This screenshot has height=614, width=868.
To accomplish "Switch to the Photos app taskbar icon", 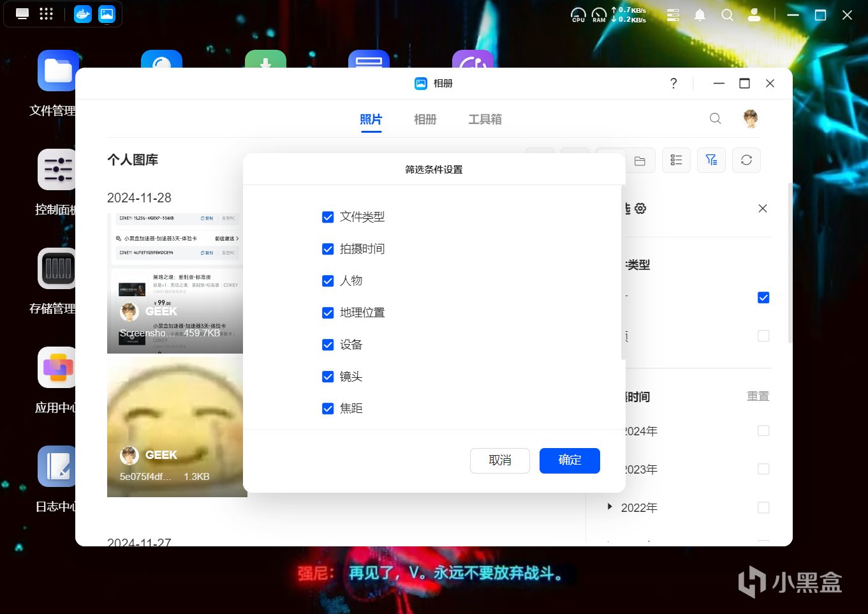I will [x=107, y=14].
